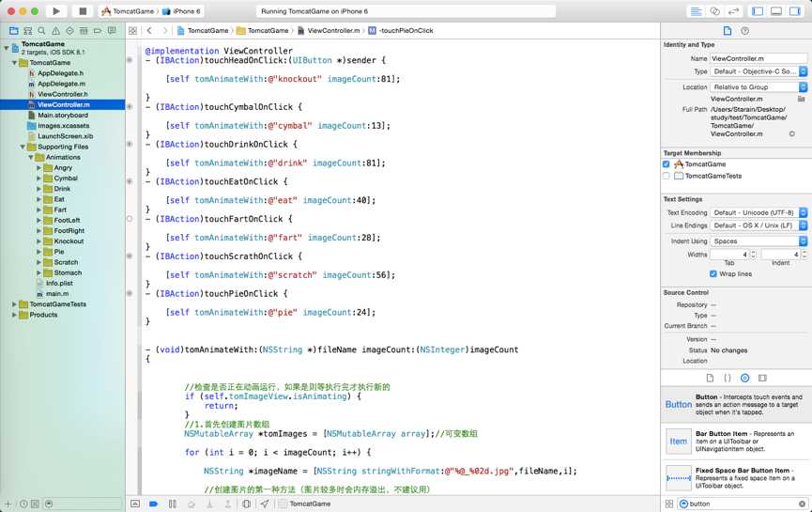This screenshot has height=512, width=812.
Task: Clear the button library filter
Action: 802,504
